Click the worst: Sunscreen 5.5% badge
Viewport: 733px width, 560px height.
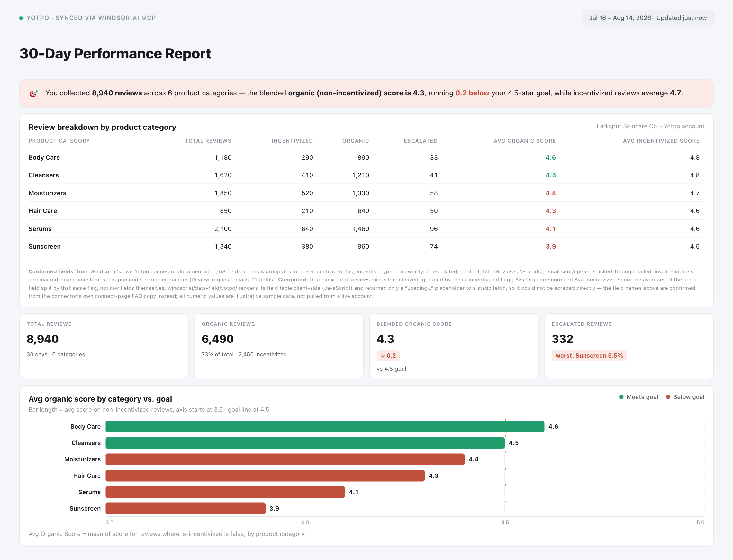[589, 356]
